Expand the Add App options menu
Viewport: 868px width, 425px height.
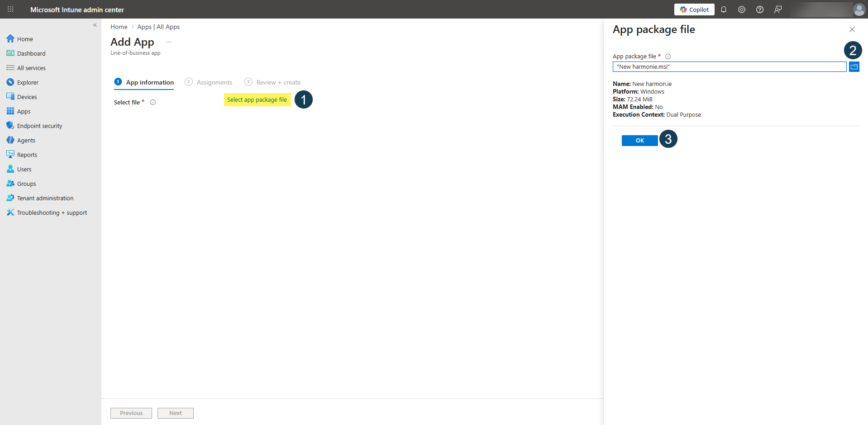pos(168,42)
